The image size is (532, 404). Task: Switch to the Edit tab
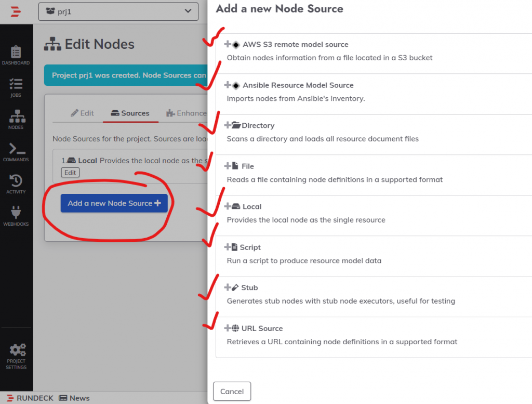83,113
